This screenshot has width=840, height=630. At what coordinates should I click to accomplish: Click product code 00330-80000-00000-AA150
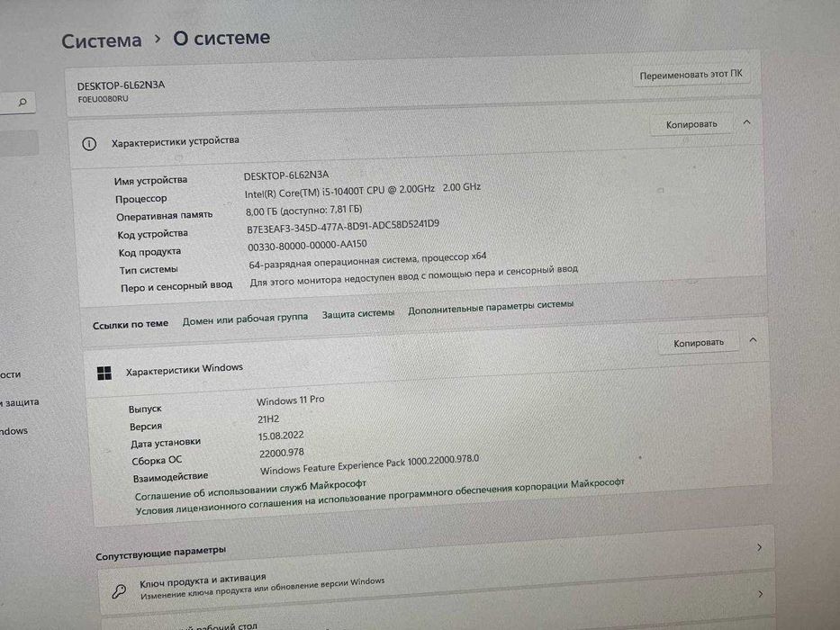tap(307, 246)
